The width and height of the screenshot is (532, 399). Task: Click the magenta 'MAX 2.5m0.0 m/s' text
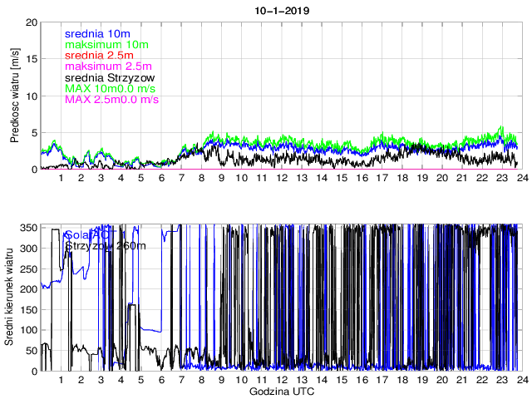[x=111, y=99]
